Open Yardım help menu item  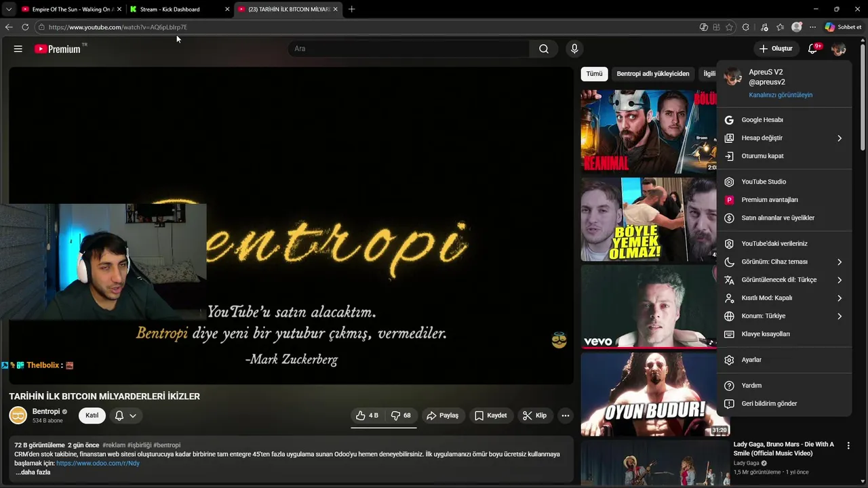(x=784, y=386)
